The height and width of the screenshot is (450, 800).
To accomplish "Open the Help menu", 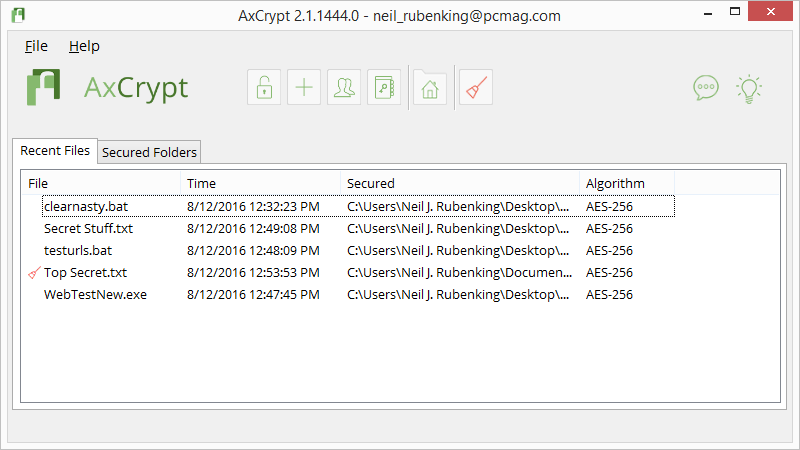I will coord(84,46).
